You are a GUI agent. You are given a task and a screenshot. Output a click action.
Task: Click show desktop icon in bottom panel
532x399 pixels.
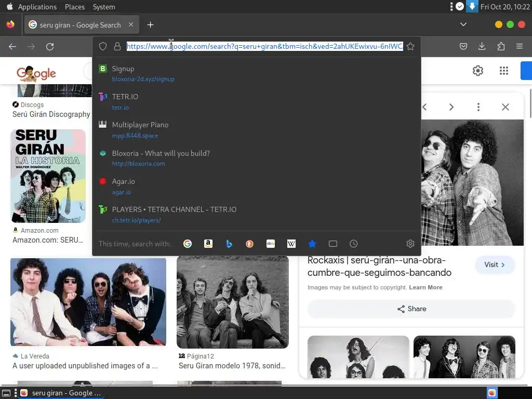(6, 393)
